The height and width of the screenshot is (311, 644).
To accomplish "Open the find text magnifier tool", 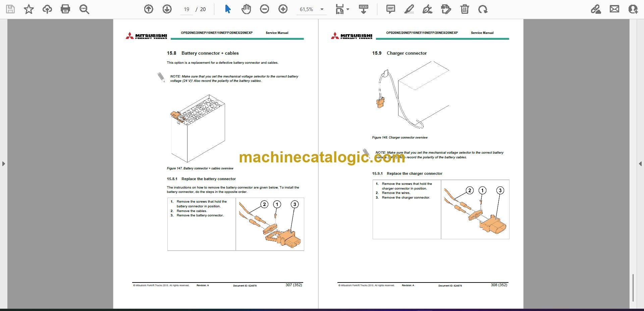I will click(84, 9).
